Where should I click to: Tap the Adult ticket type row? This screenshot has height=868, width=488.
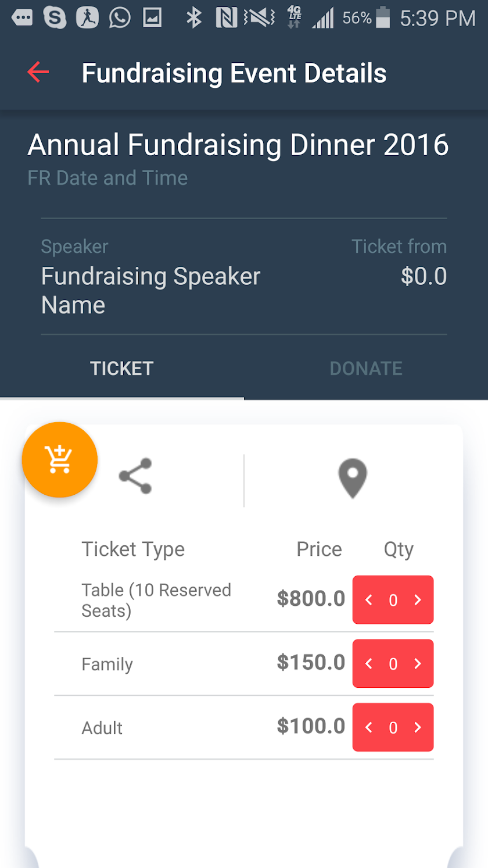(x=244, y=727)
